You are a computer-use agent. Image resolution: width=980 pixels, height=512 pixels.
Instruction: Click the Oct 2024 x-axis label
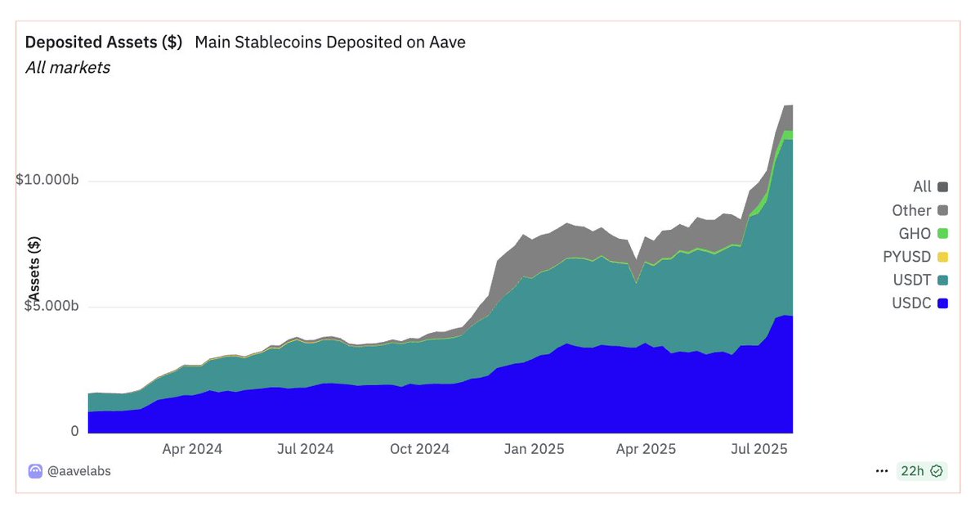point(419,449)
